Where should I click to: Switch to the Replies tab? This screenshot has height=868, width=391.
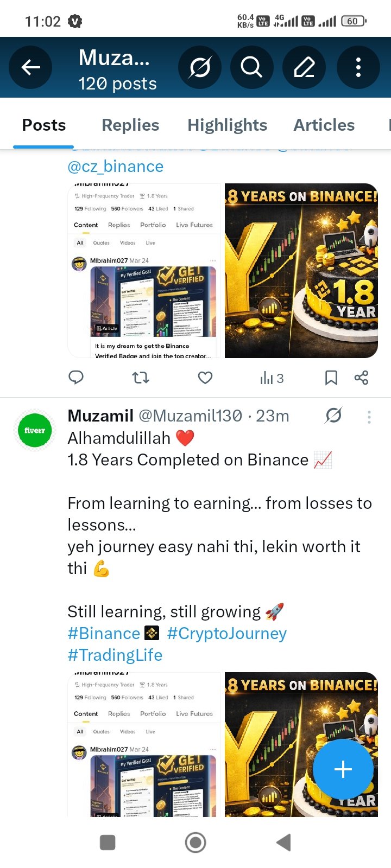[x=130, y=125]
